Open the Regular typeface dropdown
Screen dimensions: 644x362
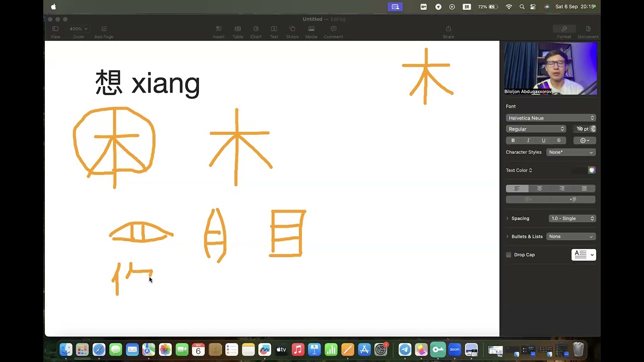pos(536,129)
